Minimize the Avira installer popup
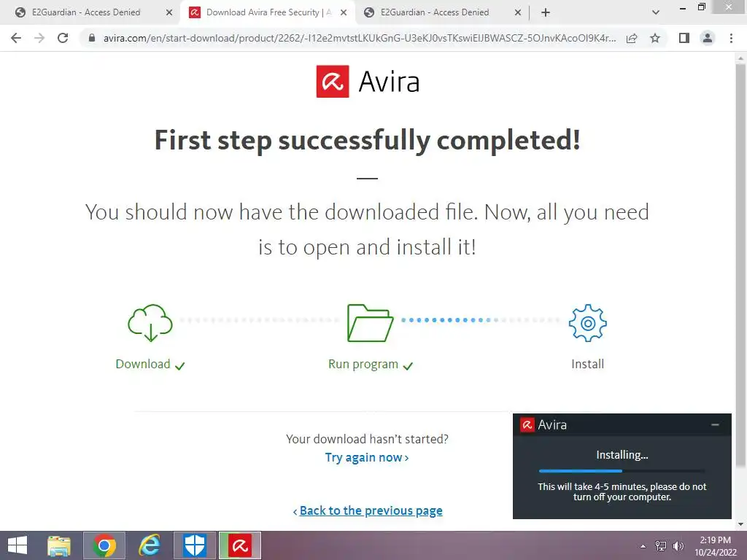The image size is (747, 560). (x=715, y=424)
